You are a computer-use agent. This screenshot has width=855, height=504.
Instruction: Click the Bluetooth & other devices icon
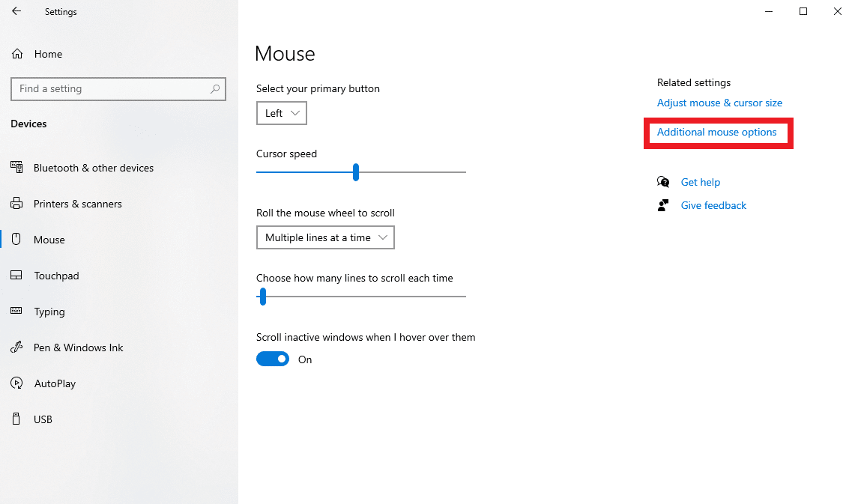pyautogui.click(x=16, y=167)
